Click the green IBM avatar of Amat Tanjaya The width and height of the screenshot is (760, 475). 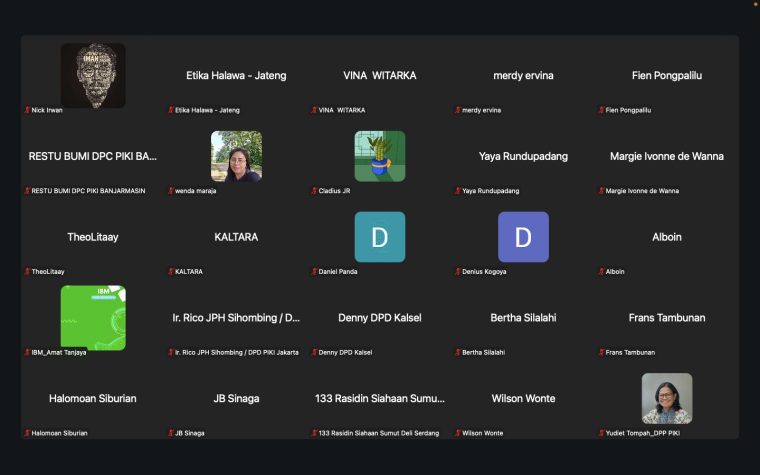[x=93, y=318]
